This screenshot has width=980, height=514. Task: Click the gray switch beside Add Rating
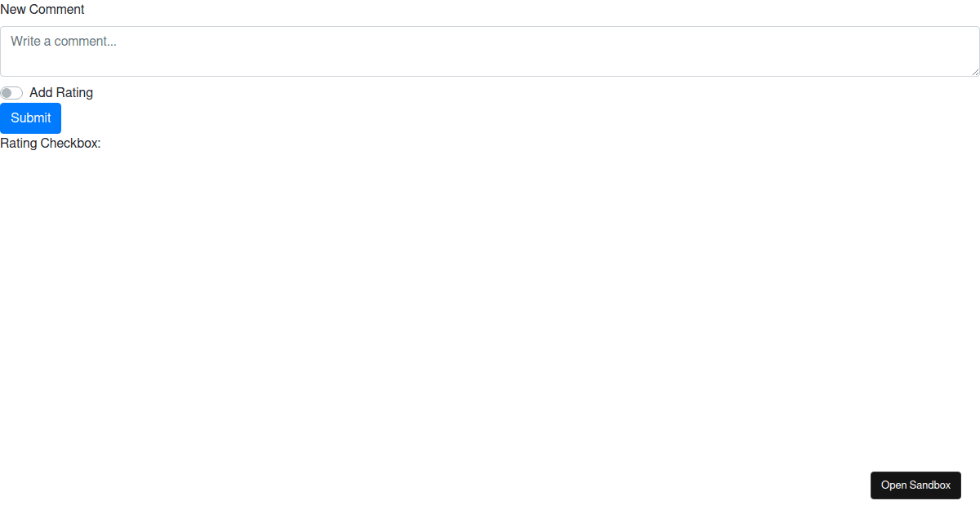tap(11, 93)
